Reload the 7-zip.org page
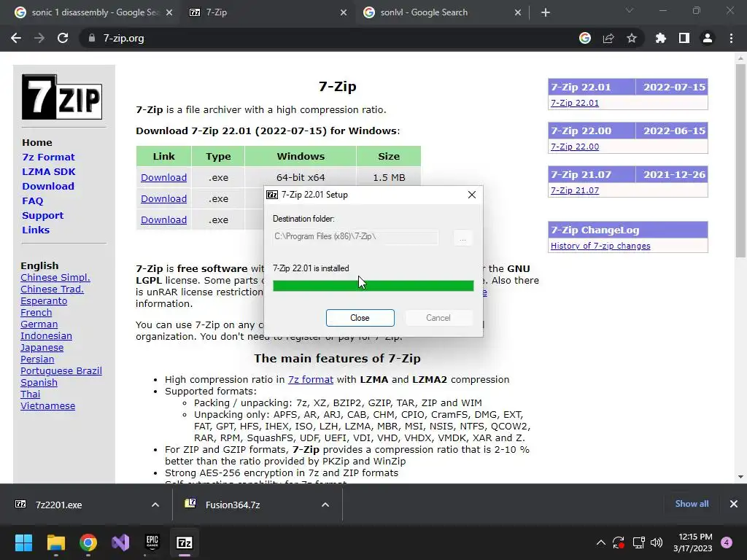The image size is (747, 560). tap(63, 38)
